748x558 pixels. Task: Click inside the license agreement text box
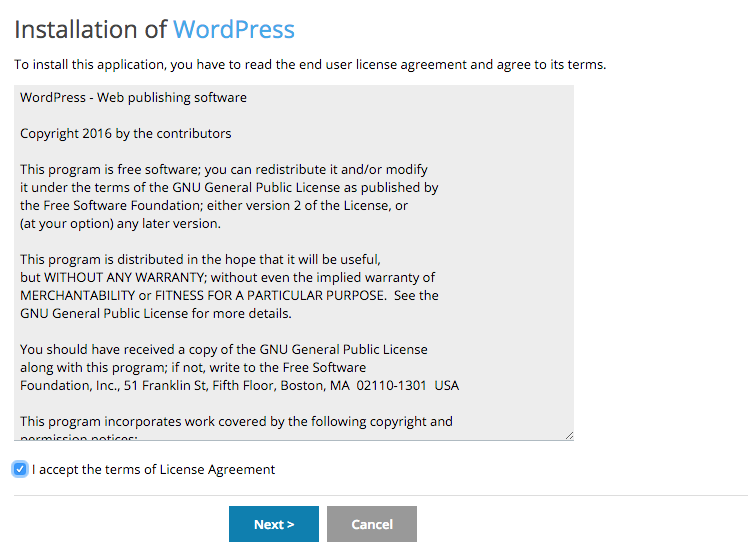click(x=294, y=263)
